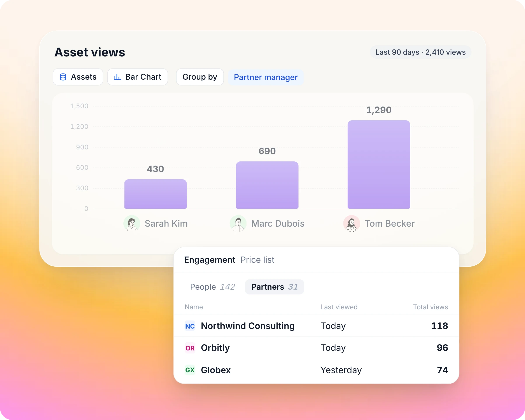525x420 pixels.
Task: Sort by the Name column header
Action: pos(194,307)
